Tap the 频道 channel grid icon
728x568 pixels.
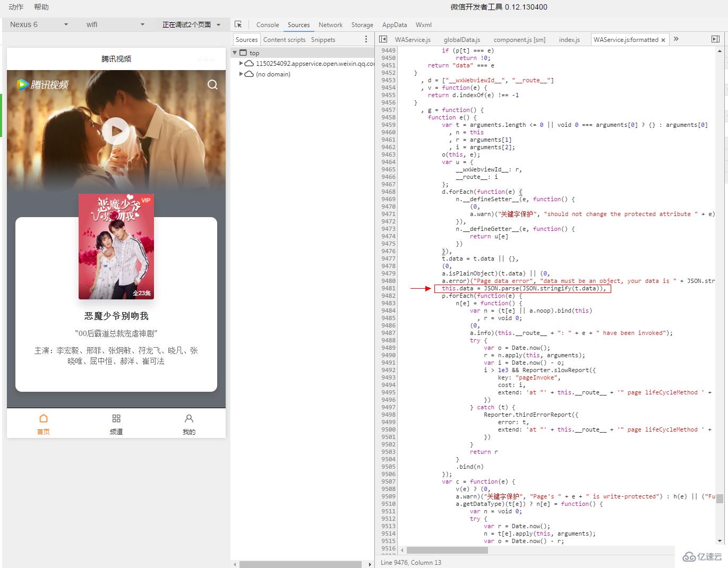(116, 418)
